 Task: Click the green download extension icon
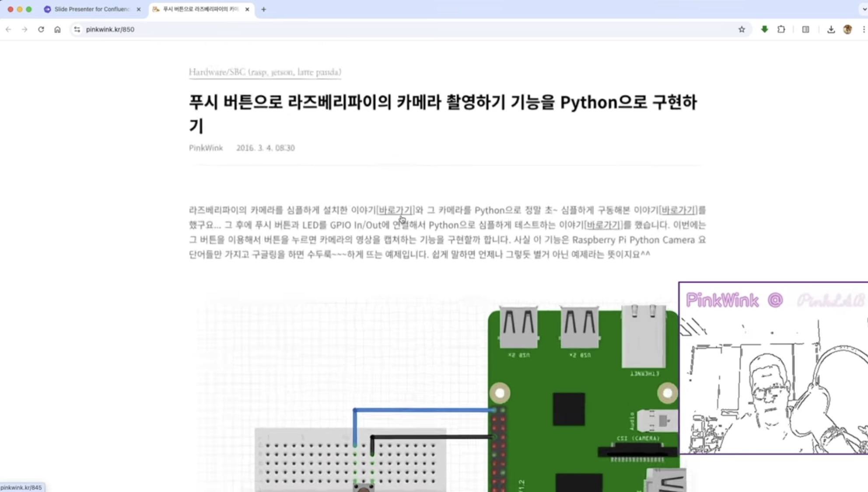pos(764,29)
